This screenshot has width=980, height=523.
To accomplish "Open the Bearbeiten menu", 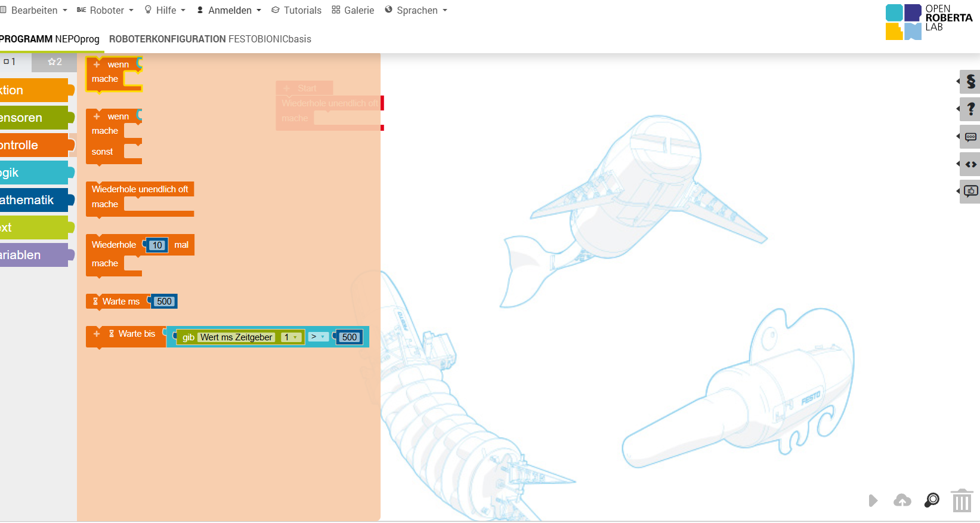I will coord(34,10).
